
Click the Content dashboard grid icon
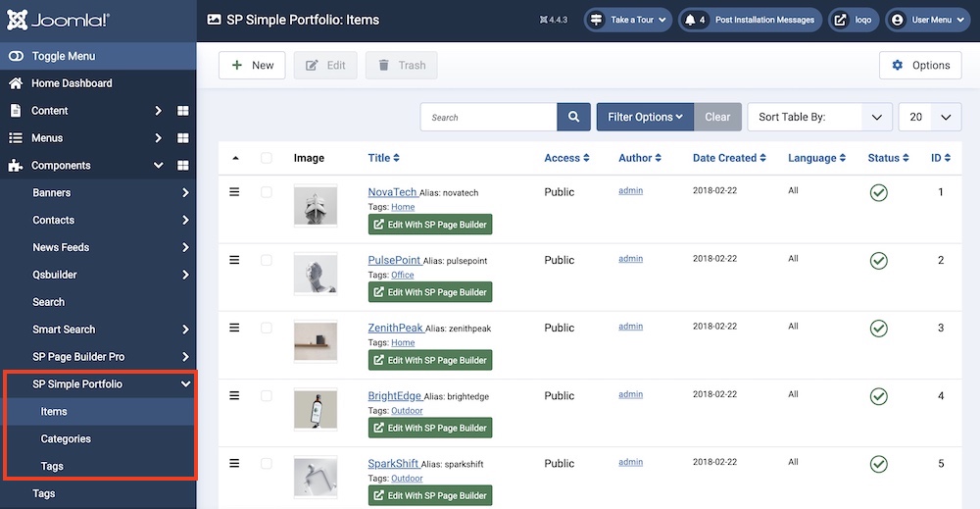pyautogui.click(x=183, y=111)
